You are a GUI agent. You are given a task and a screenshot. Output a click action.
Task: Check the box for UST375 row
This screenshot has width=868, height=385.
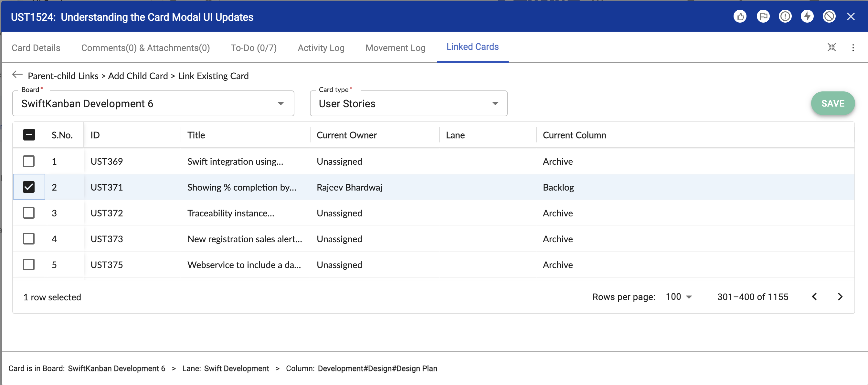coord(29,265)
